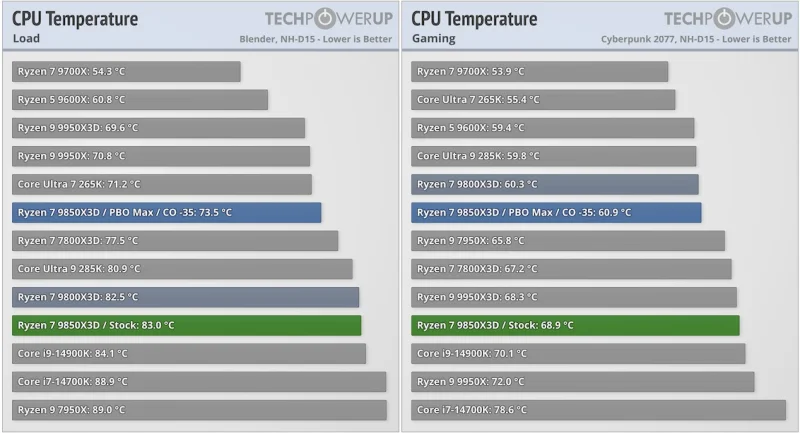
Task: Click the Ryzen 7 9800X3D 60.3 °C bar
Action: coord(555,184)
